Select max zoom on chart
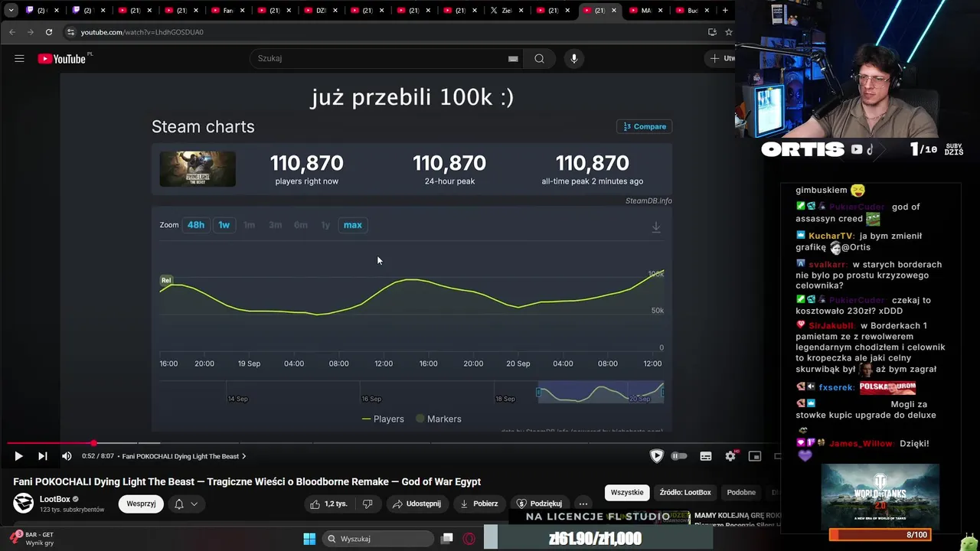This screenshot has width=980, height=551. tap(352, 225)
